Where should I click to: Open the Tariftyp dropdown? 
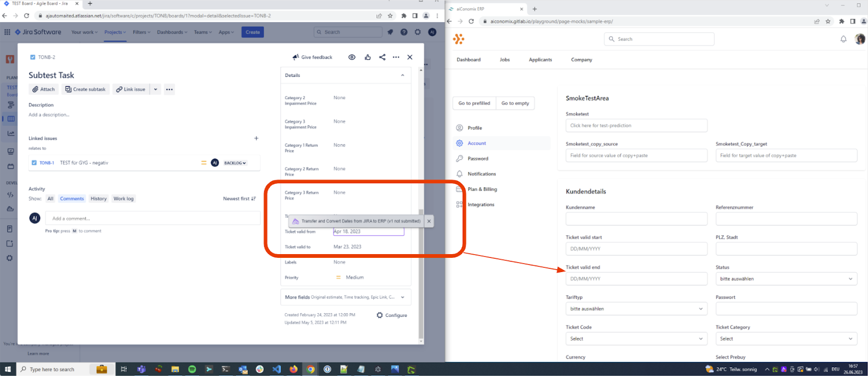coord(636,309)
